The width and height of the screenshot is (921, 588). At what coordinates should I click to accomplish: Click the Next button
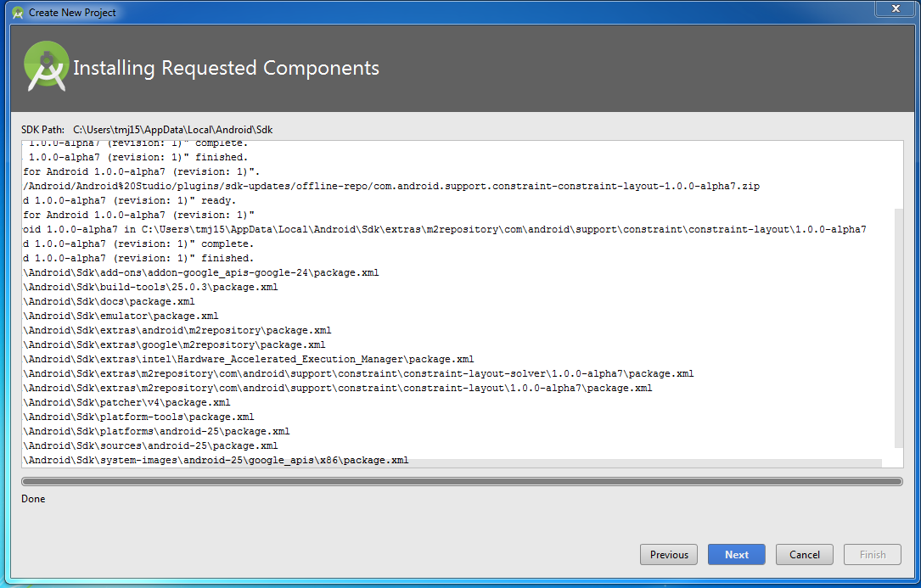click(x=735, y=554)
